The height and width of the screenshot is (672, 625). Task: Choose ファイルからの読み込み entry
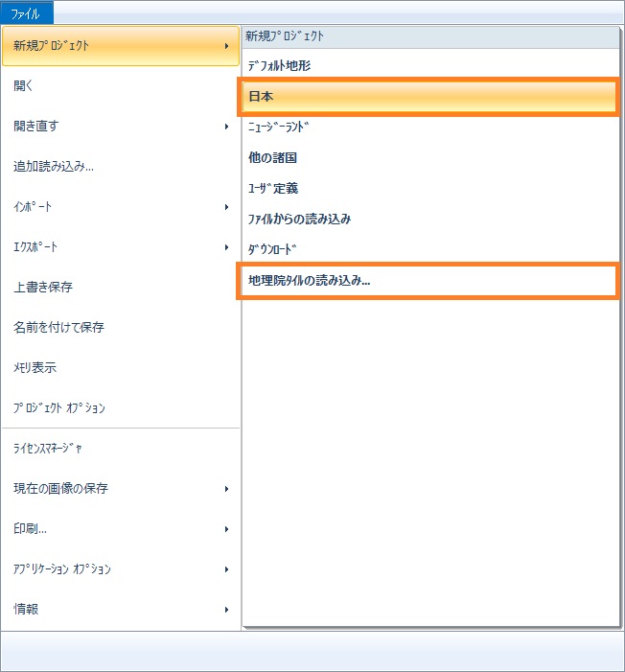(x=430, y=219)
